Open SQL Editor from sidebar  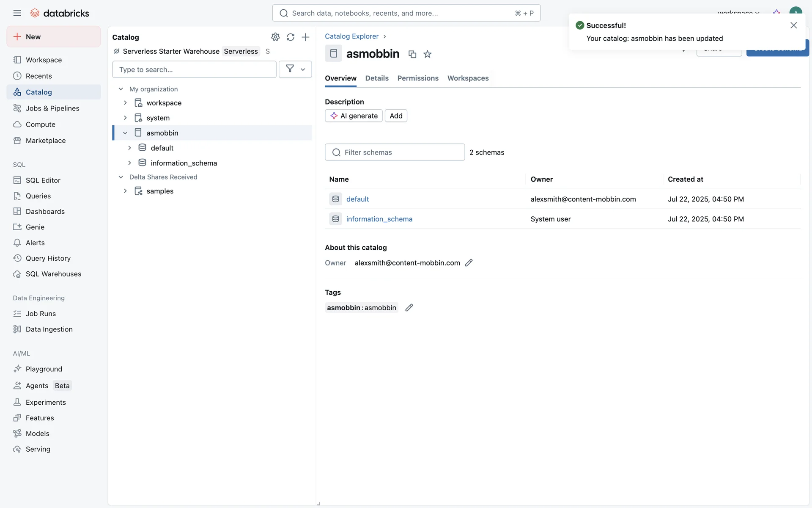(x=43, y=180)
